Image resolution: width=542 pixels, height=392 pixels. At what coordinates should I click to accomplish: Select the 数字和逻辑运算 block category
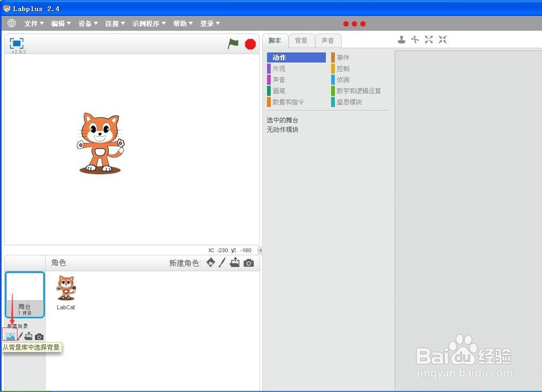tap(359, 91)
